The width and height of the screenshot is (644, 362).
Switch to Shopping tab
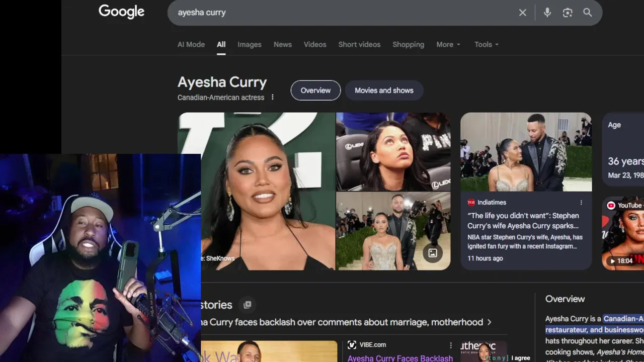[409, 44]
